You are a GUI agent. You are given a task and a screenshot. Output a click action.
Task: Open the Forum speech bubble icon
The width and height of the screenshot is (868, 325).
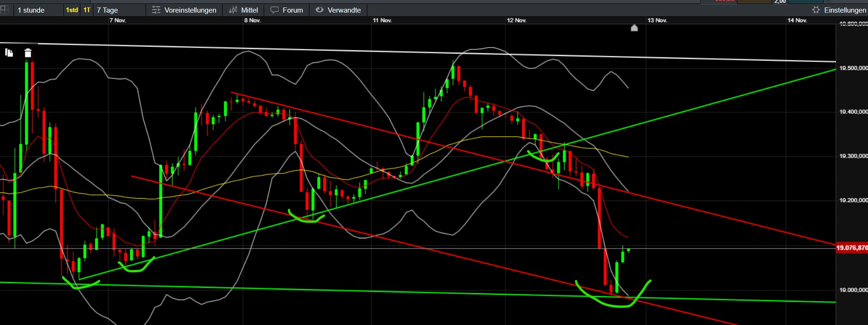coord(275,10)
